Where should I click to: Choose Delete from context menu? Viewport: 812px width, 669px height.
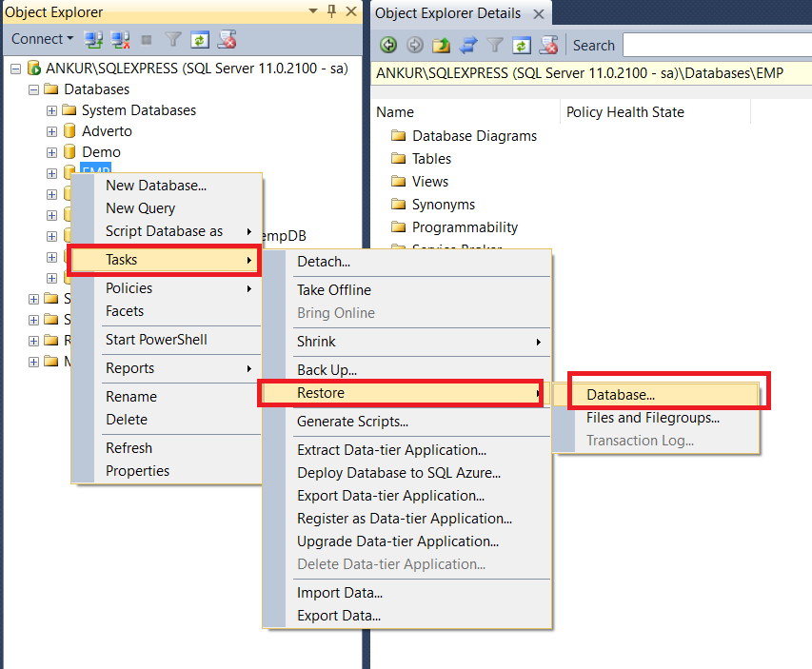[x=167, y=420]
